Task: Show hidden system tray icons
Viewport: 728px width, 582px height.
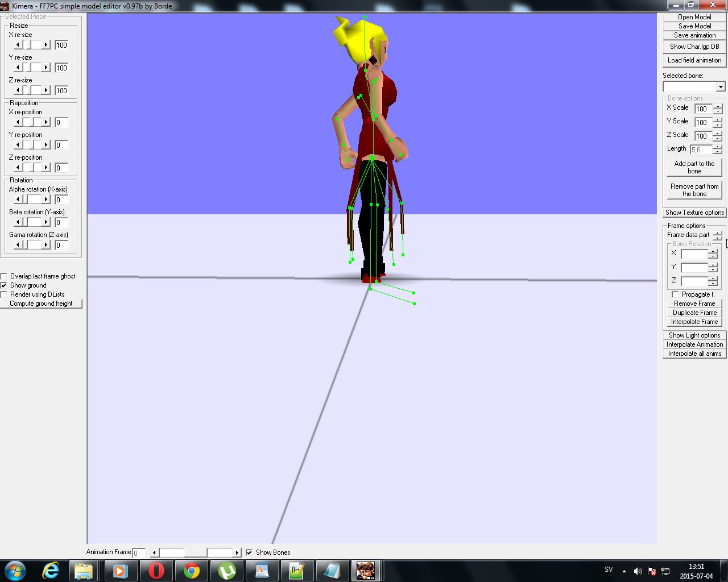Action: point(624,571)
